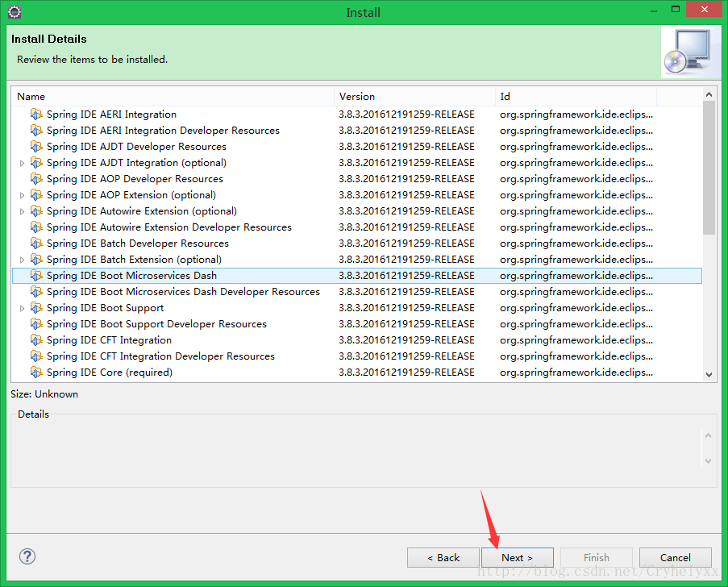Open the help question mark icon

coord(27,556)
